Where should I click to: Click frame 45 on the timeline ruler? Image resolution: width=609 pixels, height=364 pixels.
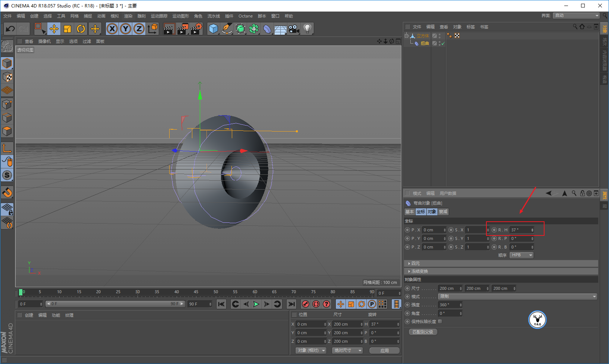coord(196,292)
